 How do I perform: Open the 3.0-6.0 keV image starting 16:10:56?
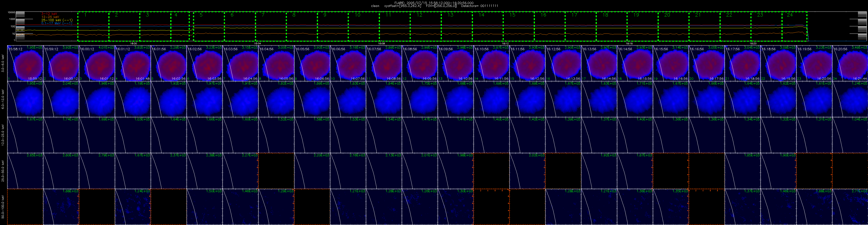pos(492,63)
